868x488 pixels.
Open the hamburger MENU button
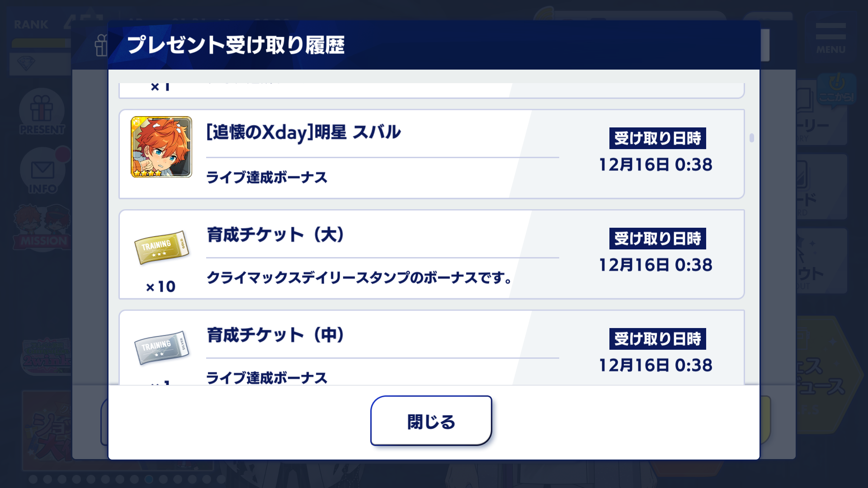[x=830, y=38]
